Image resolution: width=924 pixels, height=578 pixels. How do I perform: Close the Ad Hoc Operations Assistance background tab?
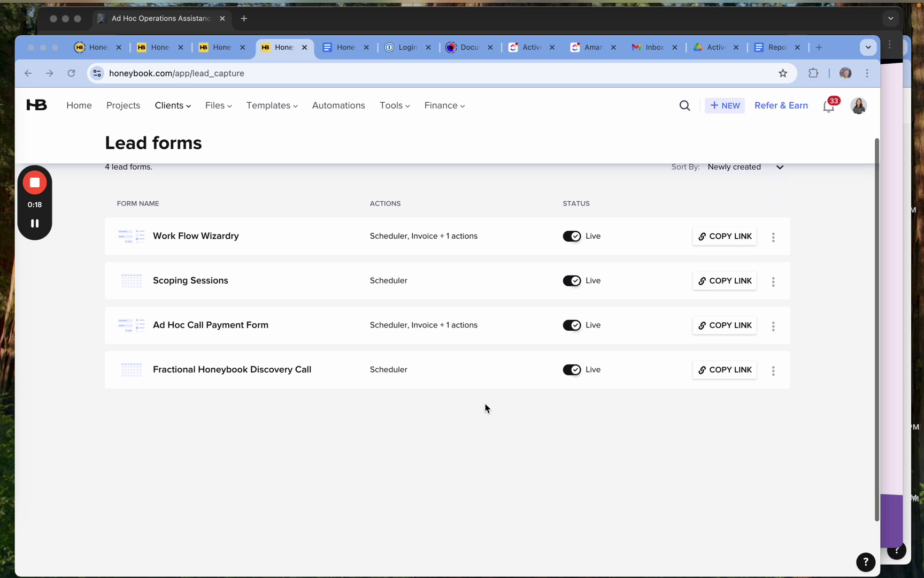[x=222, y=19]
